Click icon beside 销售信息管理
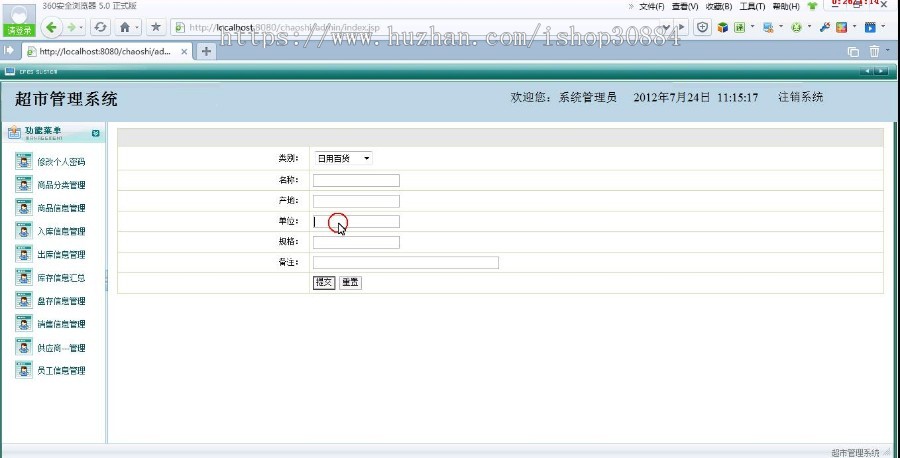The width and height of the screenshot is (900, 458). [24, 324]
